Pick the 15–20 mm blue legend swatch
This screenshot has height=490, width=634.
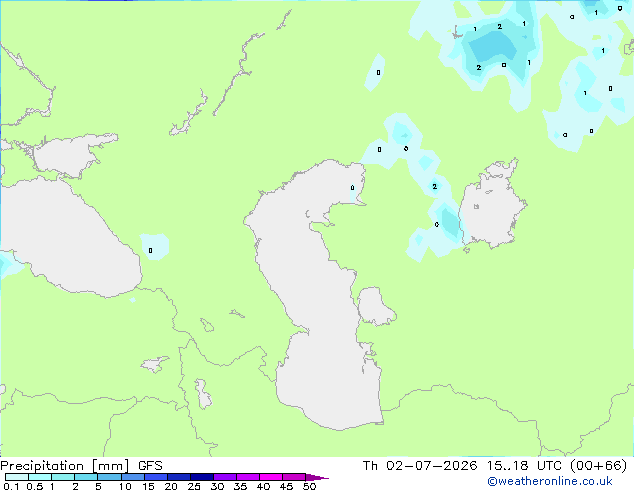coord(155,477)
